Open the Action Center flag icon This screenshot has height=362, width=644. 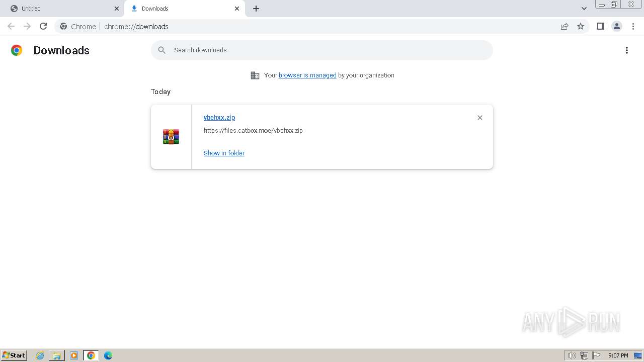pos(596,355)
